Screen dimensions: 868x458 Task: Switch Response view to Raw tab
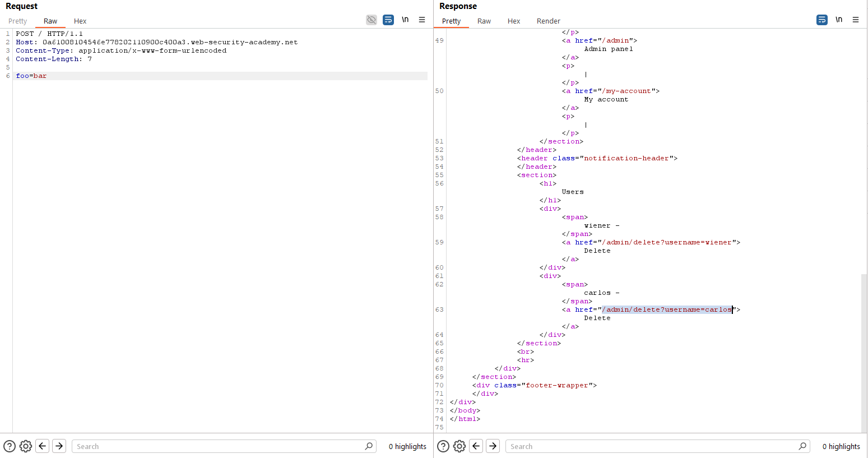click(484, 21)
